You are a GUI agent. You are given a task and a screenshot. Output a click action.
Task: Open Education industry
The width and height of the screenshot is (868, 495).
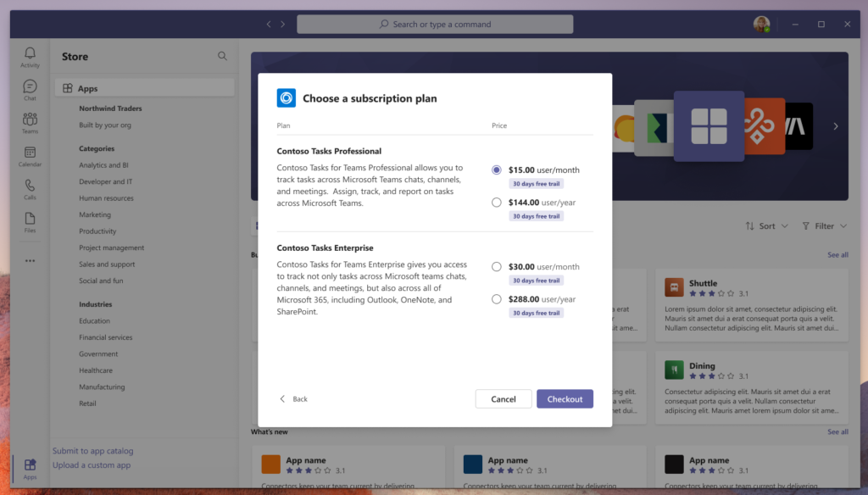coord(94,321)
